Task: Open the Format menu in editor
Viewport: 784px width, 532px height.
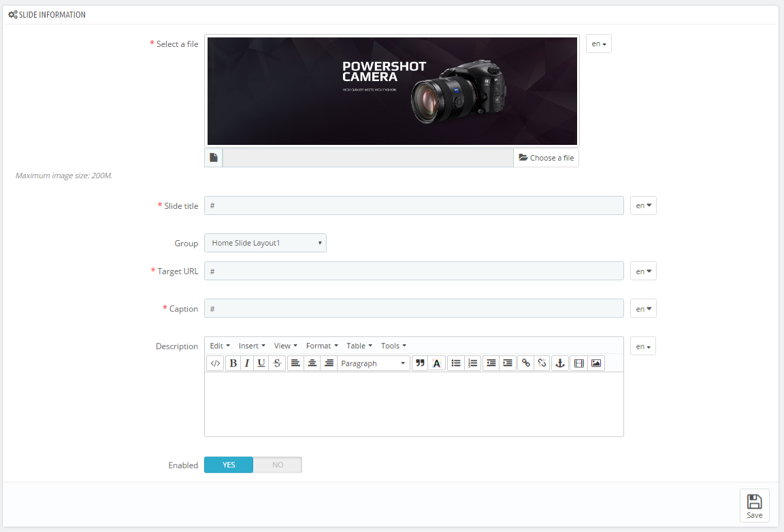Action: pyautogui.click(x=322, y=346)
